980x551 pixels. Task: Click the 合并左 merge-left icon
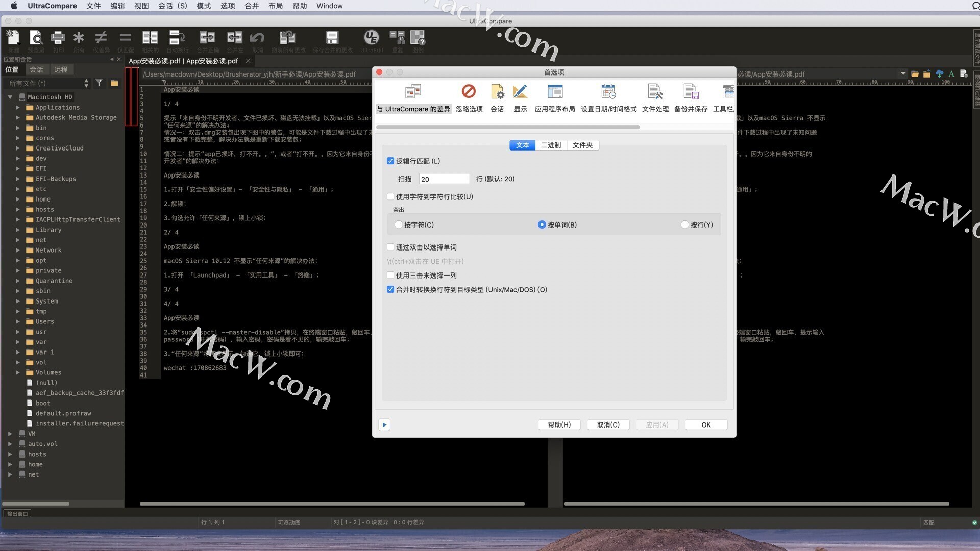235,38
